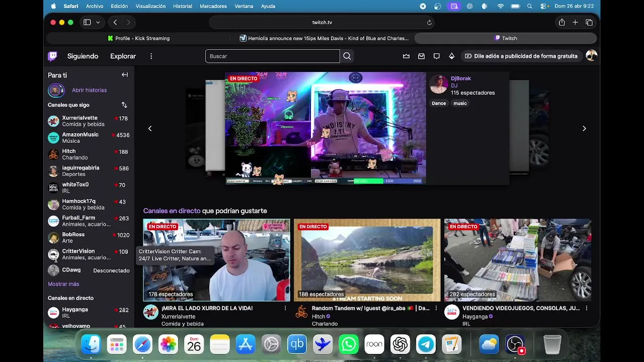The height and width of the screenshot is (362, 644).
Task: Go to Siguiendo page
Action: tap(83, 56)
